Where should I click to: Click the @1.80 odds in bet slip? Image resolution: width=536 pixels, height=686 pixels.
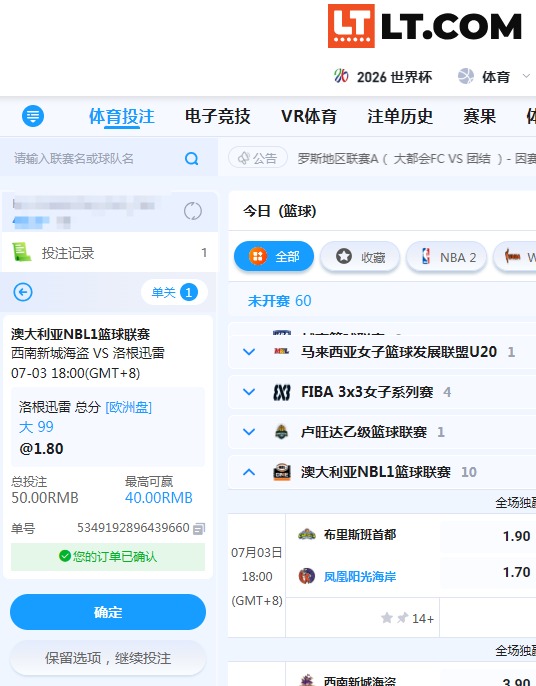coord(42,448)
